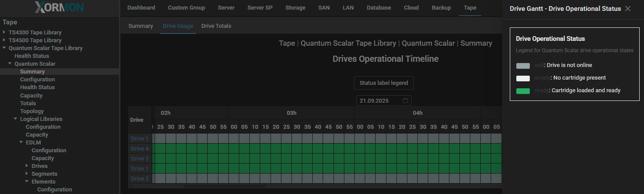Open the Drive 2 link
The height and width of the screenshot is (194, 644).
(140, 179)
